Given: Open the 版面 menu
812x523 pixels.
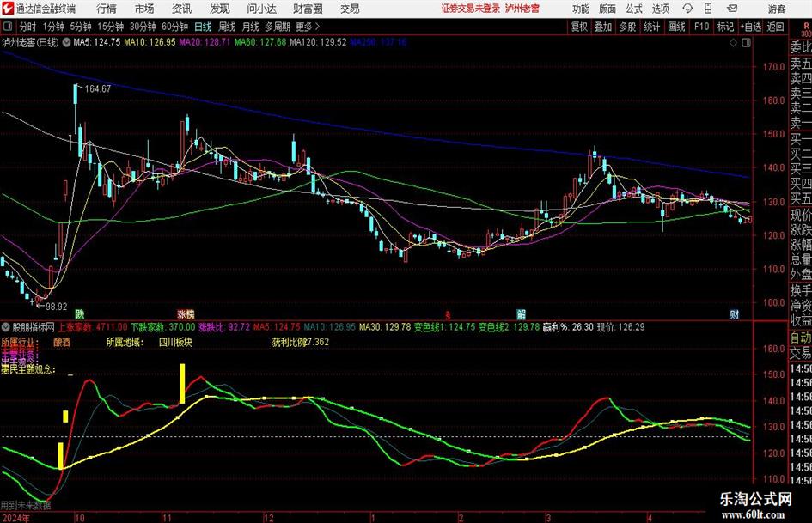Looking at the screenshot, I should click(607, 9).
